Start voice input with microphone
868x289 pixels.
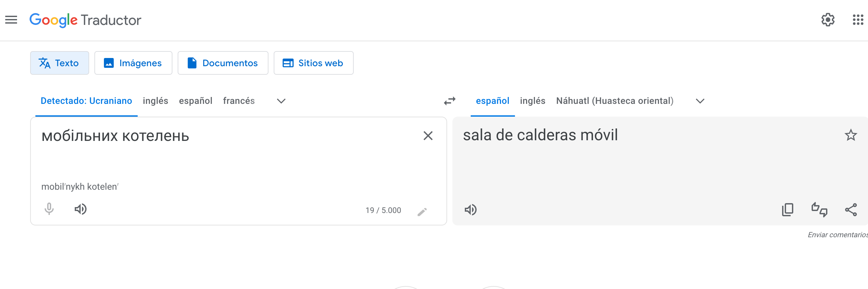click(x=49, y=209)
